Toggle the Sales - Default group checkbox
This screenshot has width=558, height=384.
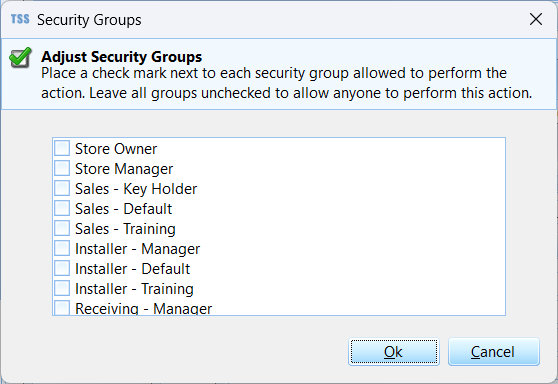[x=62, y=208]
